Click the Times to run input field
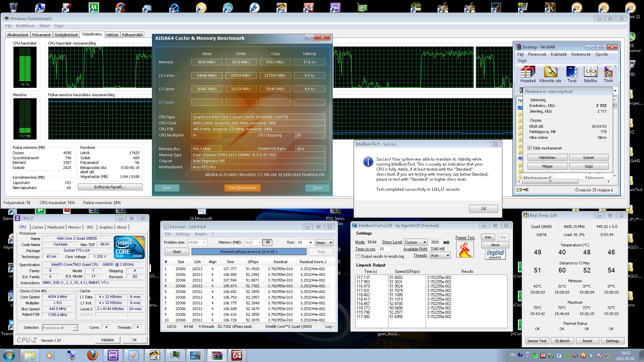This screenshot has width=644, height=362. click(384, 249)
